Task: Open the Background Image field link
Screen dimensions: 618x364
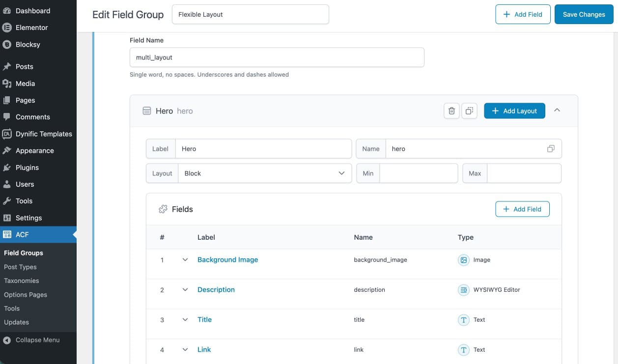Action: (x=227, y=260)
